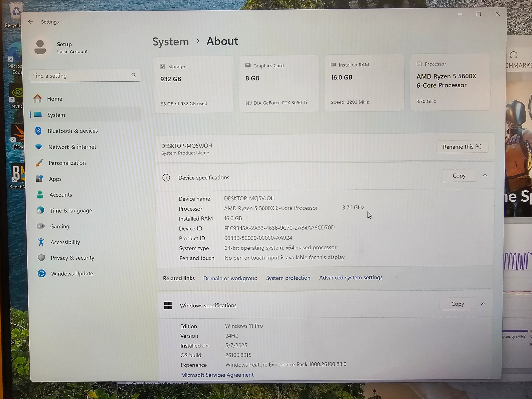
Task: Click the Rename this PC button
Action: 462,147
